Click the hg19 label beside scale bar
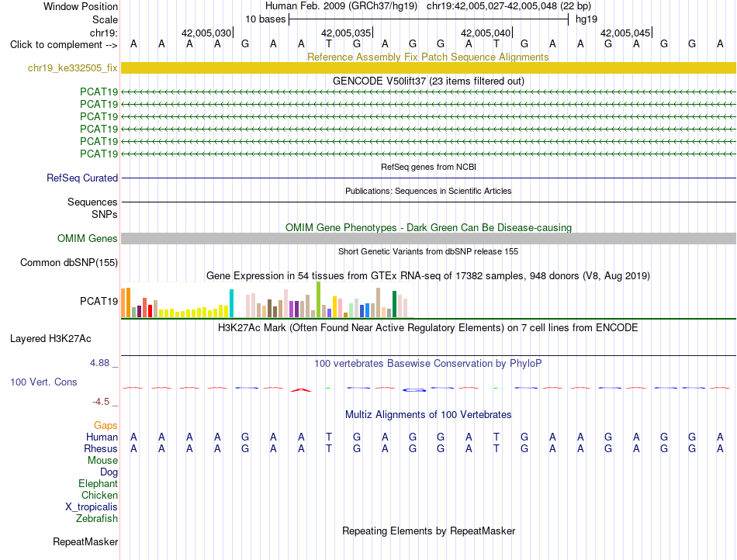The image size is (737, 560). (x=586, y=19)
